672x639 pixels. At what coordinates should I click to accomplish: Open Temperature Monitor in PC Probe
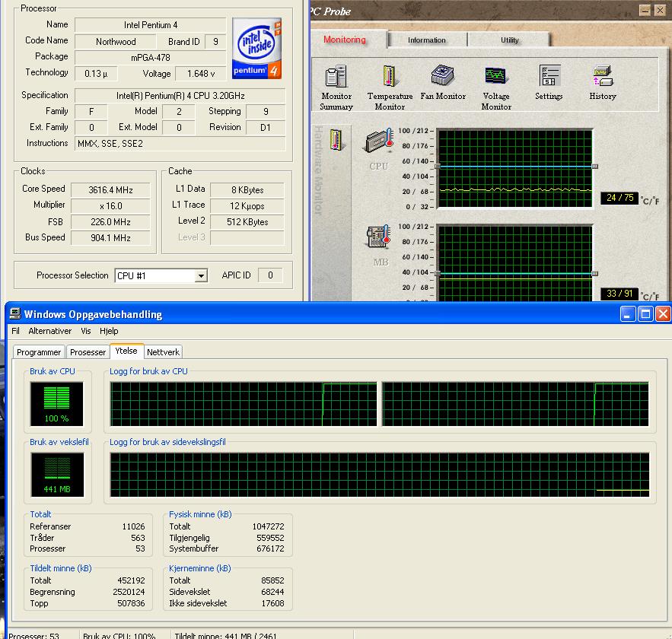(390, 87)
